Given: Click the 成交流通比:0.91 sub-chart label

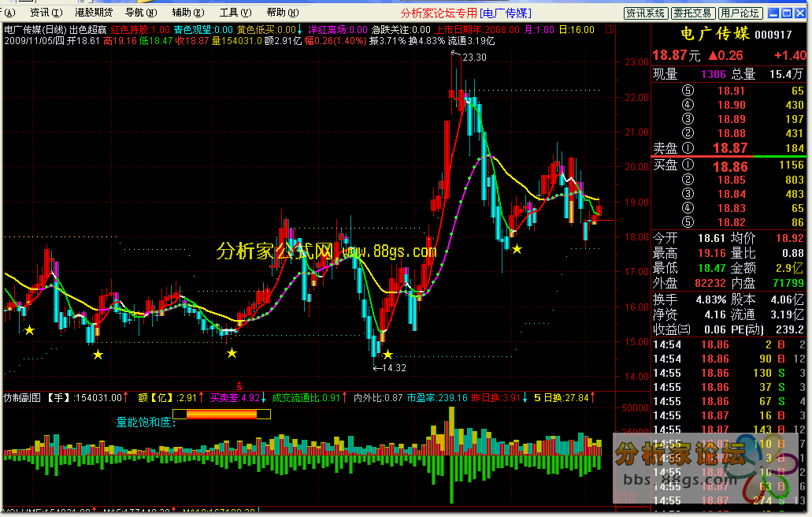Looking at the screenshot, I should point(306,398).
